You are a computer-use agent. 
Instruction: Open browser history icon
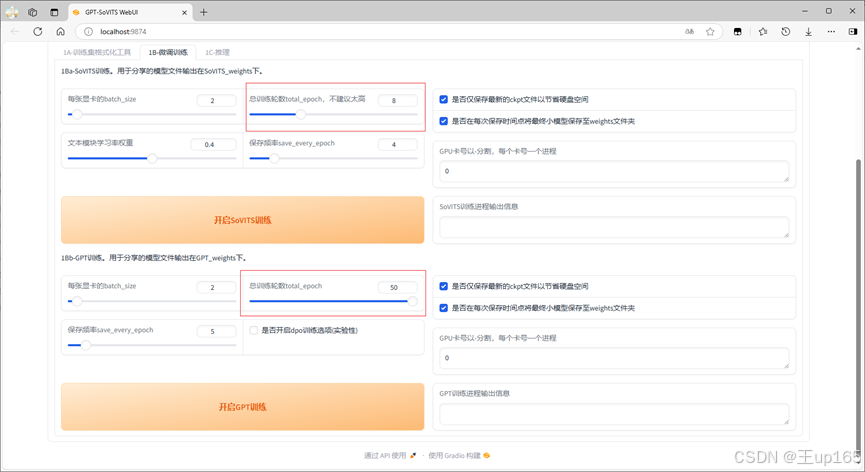pyautogui.click(x=786, y=31)
